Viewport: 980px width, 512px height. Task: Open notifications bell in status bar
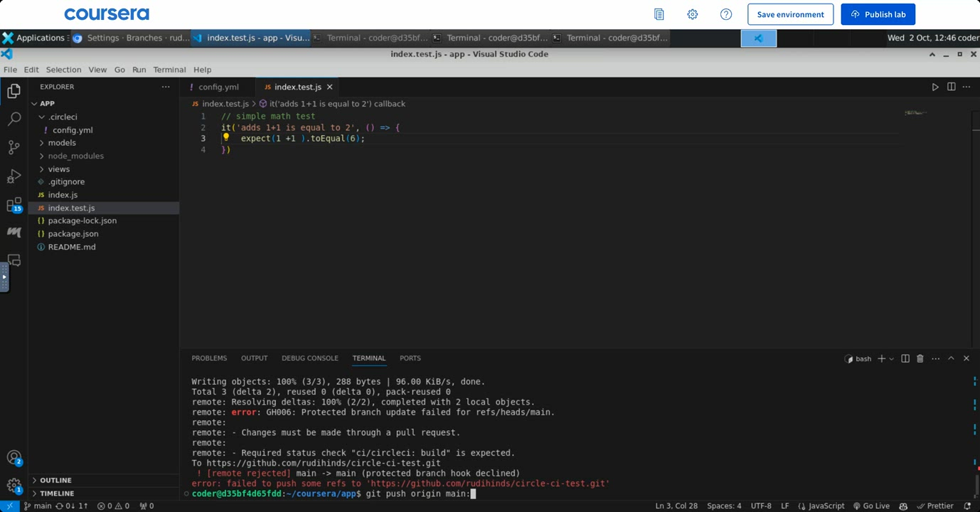click(x=967, y=506)
